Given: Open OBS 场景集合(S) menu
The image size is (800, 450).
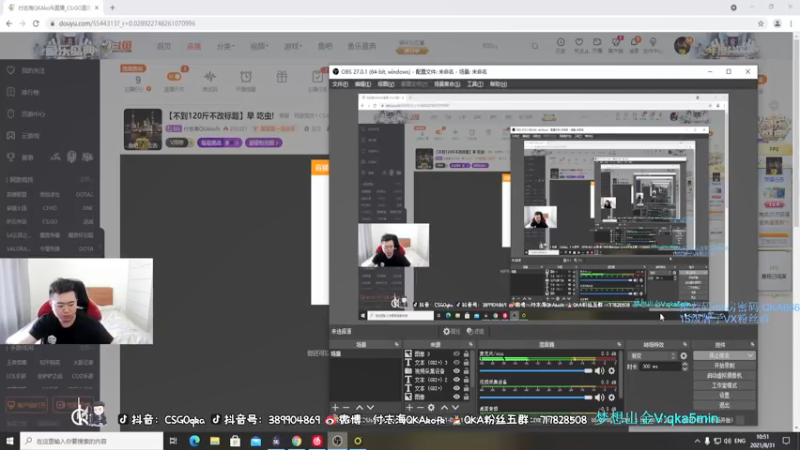Looking at the screenshot, I should [447, 84].
